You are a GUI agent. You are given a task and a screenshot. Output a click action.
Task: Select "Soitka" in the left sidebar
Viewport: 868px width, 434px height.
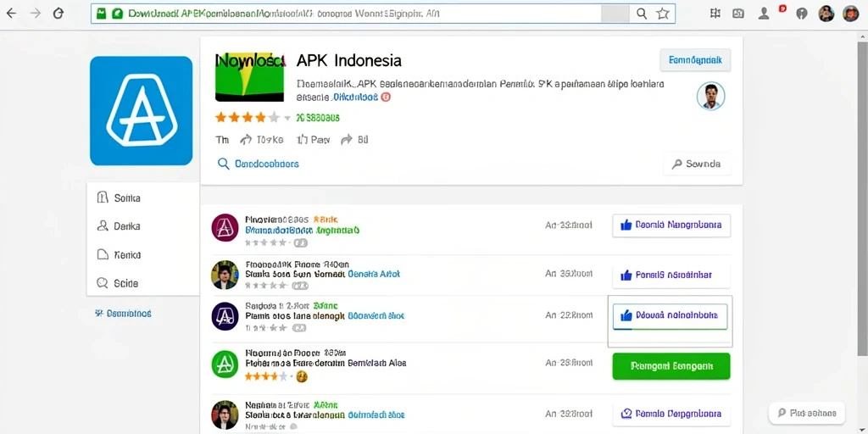(127, 198)
